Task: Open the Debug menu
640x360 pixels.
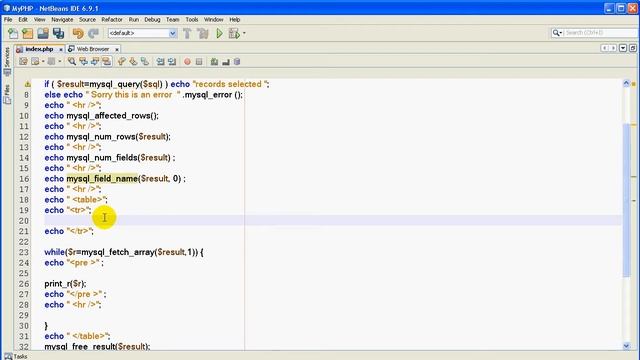Action: (x=152, y=20)
